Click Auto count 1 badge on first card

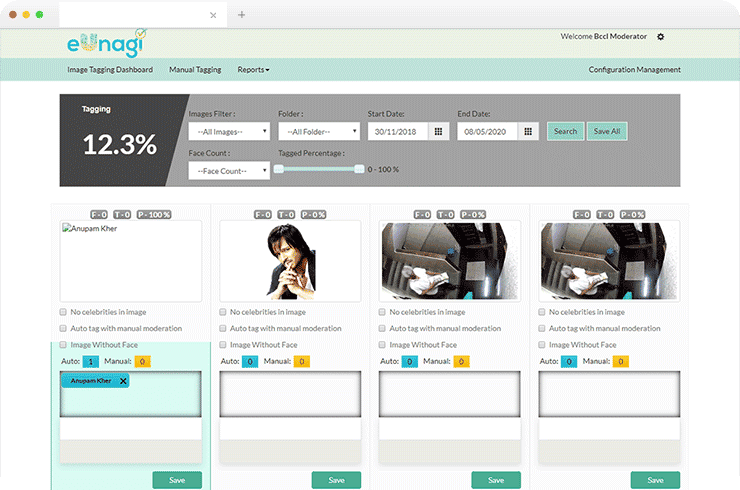click(x=91, y=362)
